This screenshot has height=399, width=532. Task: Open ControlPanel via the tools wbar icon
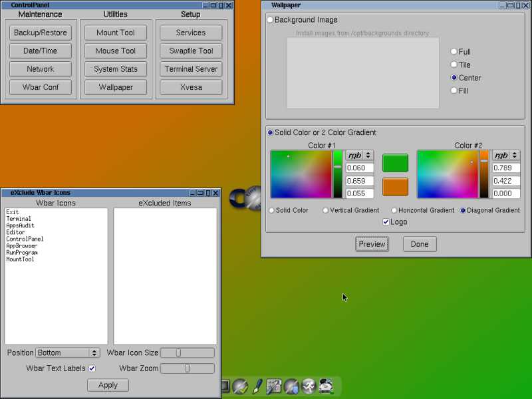point(273,386)
